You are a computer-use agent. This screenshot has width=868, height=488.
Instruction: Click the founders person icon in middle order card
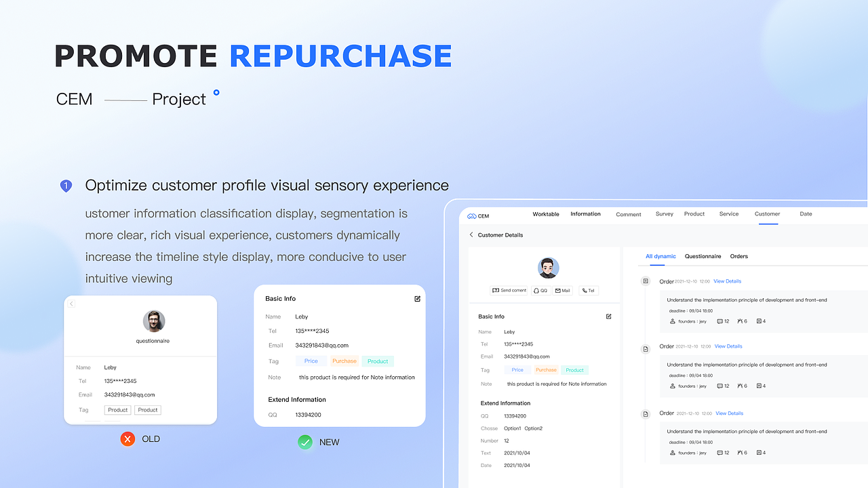(x=673, y=386)
